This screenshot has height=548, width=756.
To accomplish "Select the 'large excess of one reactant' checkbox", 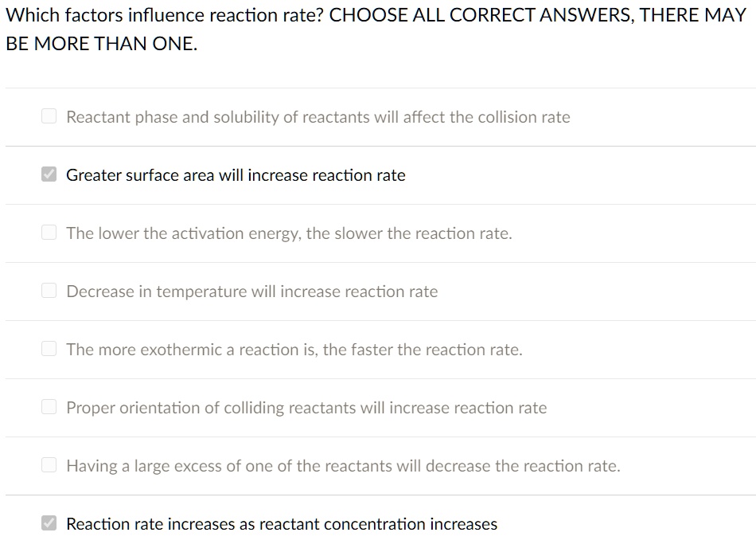I will tap(47, 465).
